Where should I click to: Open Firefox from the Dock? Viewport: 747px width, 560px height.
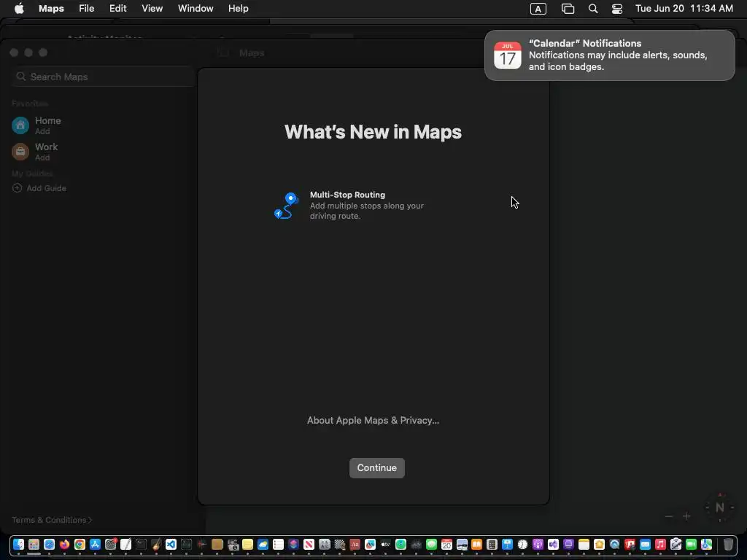64,544
